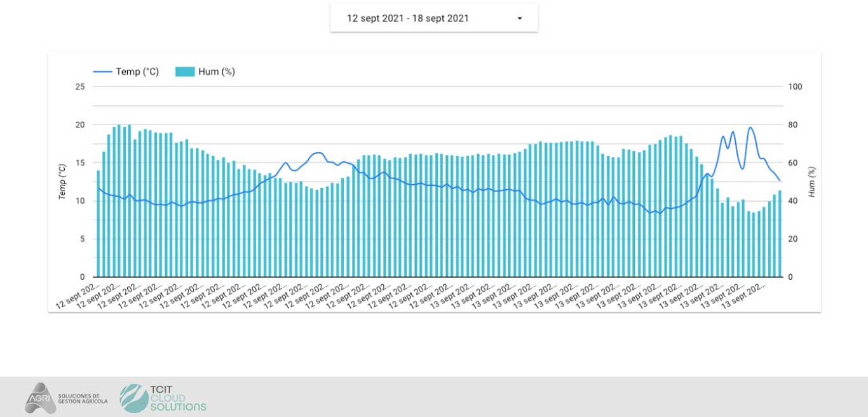
Task: Click the Hum (%) legend color square
Action: pos(185,72)
